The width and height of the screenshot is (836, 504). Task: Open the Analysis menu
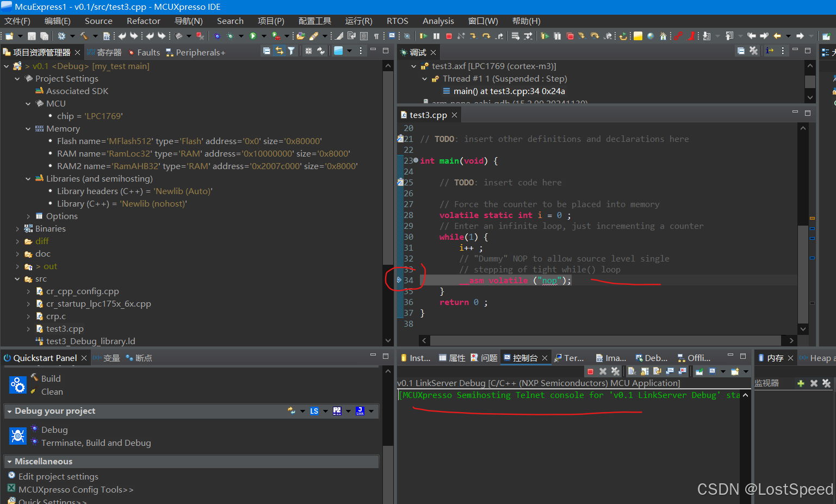pyautogui.click(x=438, y=21)
